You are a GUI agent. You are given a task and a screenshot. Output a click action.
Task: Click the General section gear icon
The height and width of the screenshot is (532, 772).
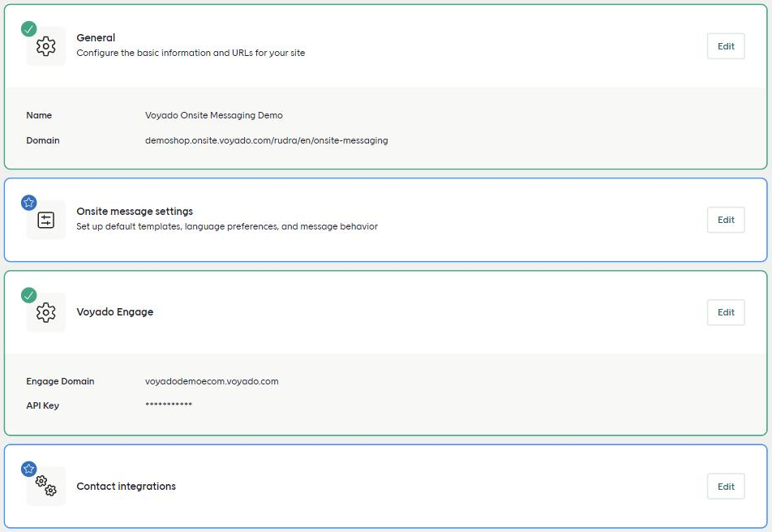45,46
